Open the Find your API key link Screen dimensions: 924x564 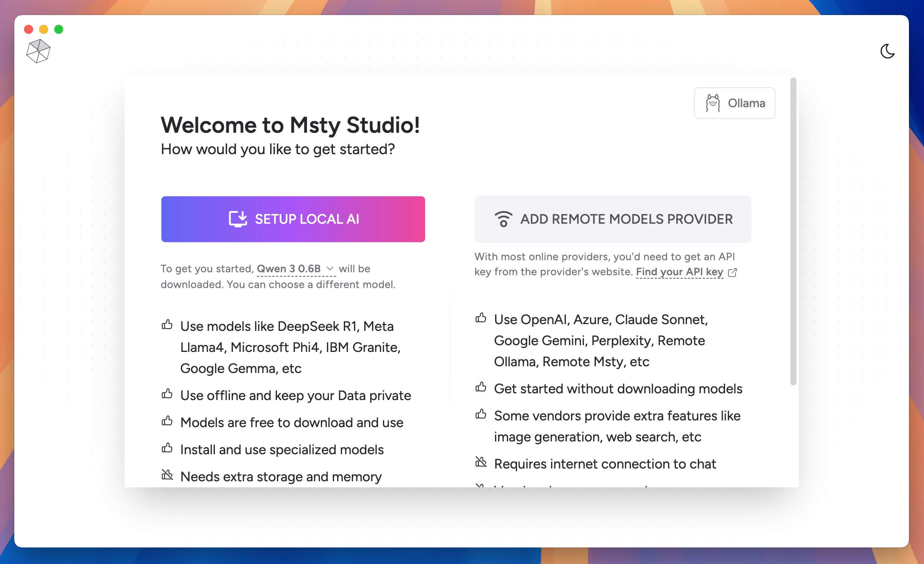679,272
